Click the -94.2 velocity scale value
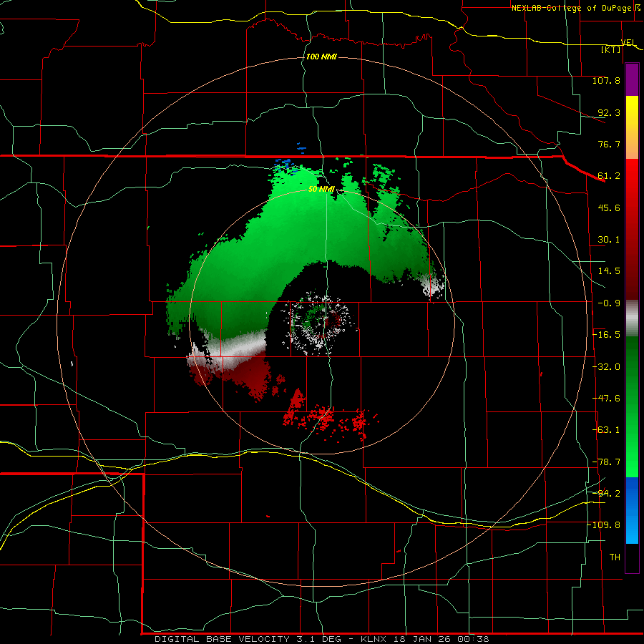The image size is (644, 644). [x=606, y=494]
